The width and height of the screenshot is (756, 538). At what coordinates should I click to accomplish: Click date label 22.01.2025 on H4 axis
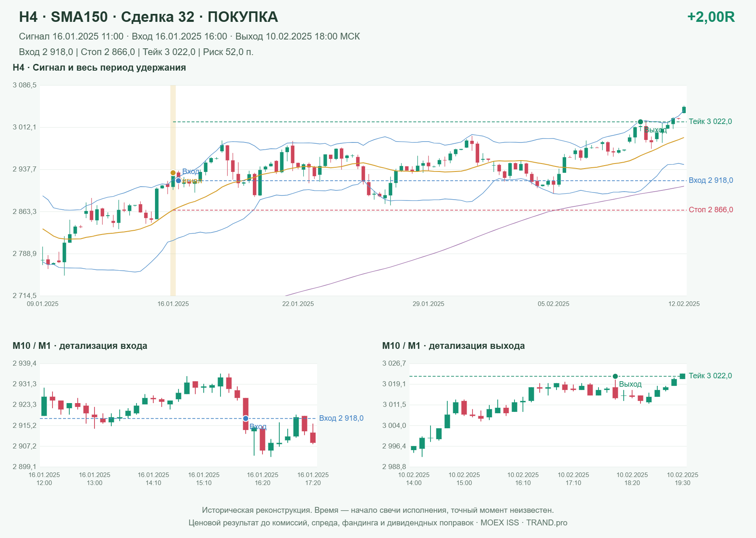point(298,304)
